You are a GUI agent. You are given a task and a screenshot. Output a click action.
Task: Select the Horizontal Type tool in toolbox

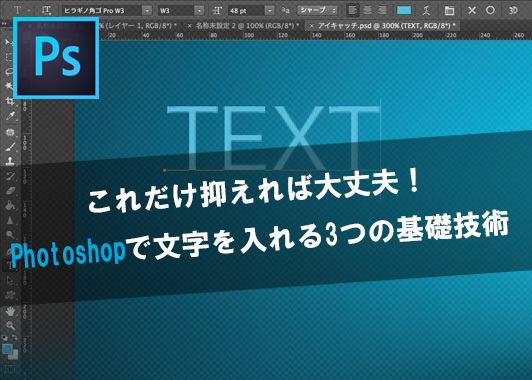pyautogui.click(x=10, y=265)
